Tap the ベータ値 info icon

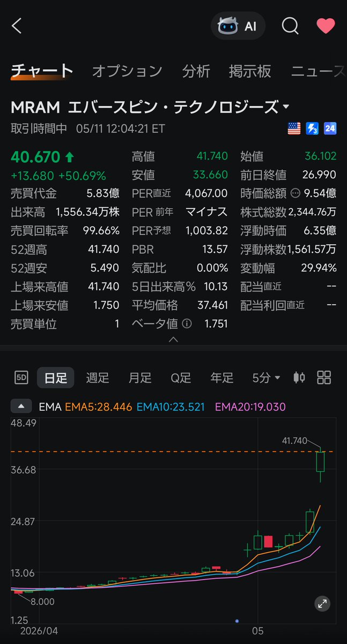187,324
